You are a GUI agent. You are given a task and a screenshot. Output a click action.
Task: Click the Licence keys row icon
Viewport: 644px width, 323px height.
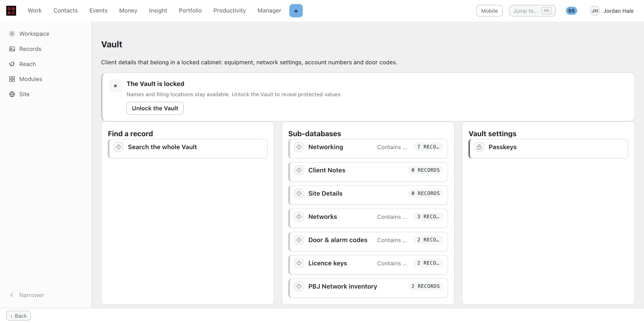[x=299, y=263]
